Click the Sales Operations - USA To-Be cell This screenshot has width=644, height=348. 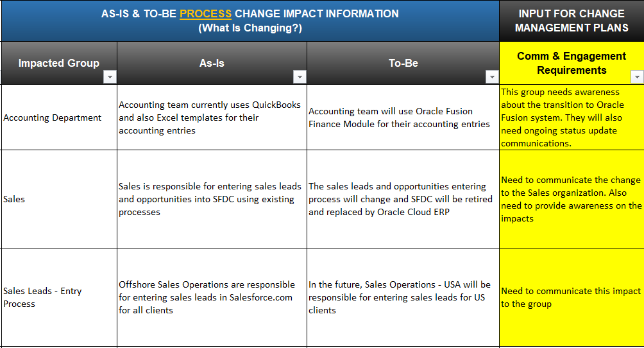403,297
